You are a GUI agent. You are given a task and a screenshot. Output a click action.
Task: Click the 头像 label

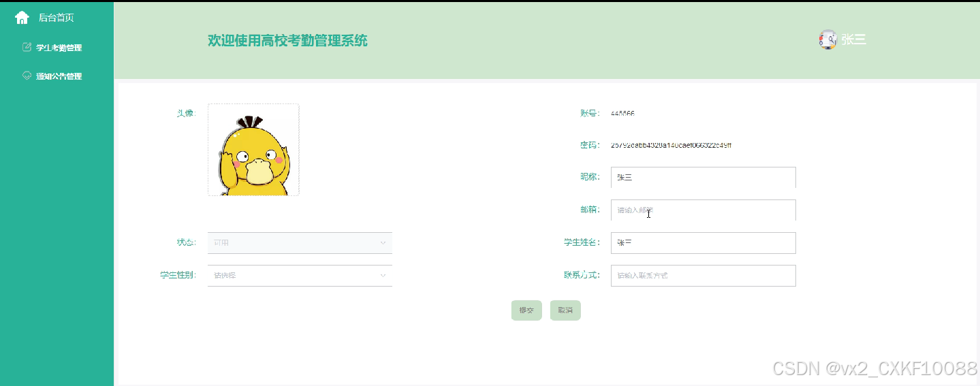point(187,113)
